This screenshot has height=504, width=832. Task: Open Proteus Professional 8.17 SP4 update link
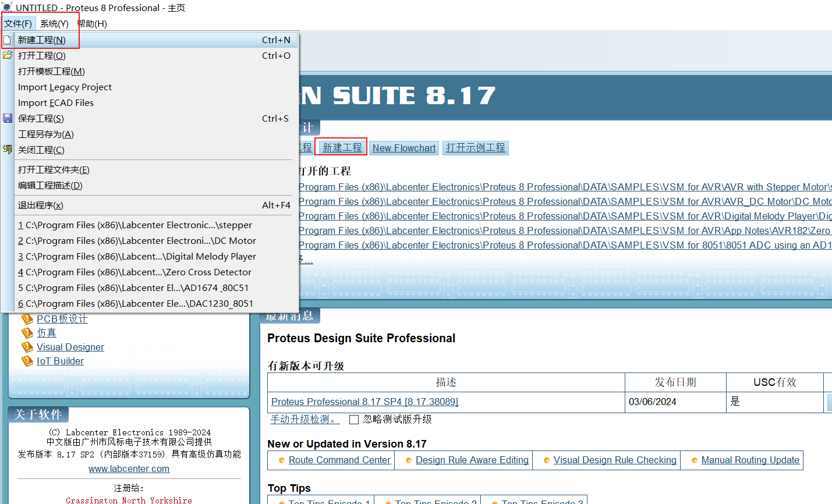click(364, 402)
